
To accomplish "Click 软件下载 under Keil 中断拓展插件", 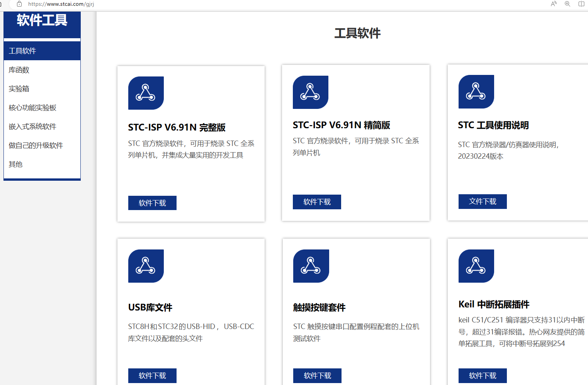I will pyautogui.click(x=483, y=376).
